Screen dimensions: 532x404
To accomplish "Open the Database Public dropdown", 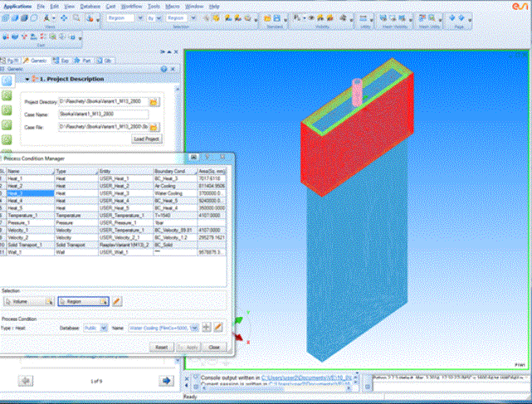I will click(104, 328).
